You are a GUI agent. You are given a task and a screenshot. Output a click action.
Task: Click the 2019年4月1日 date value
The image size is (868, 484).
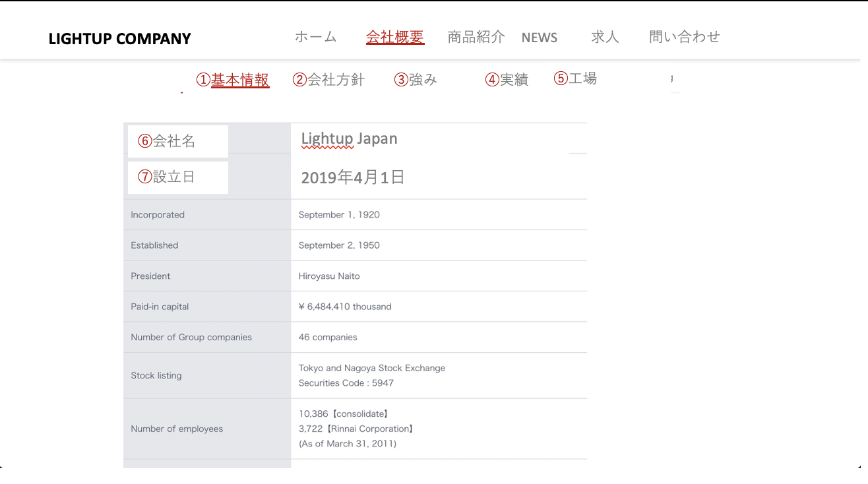coord(352,177)
